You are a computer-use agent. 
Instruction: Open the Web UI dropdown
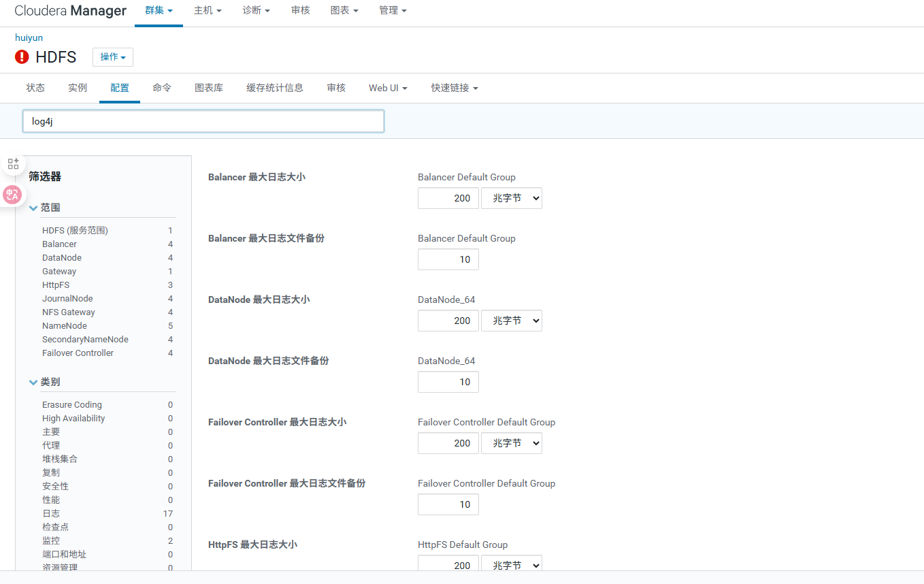point(387,88)
